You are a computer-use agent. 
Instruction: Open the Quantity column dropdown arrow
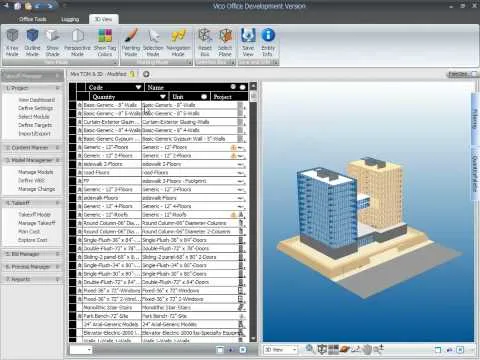pos(163,97)
